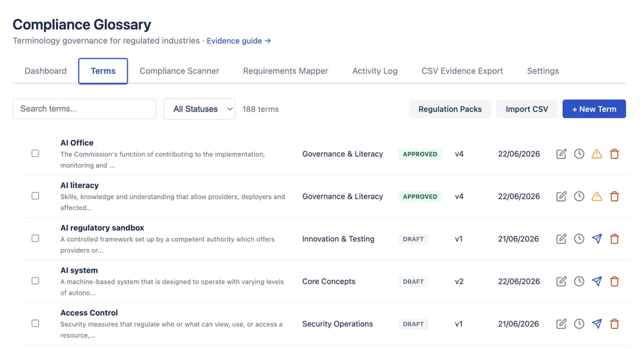Select the AI regulatory sandbox checkbox
The height and width of the screenshot is (349, 644).
[35, 239]
